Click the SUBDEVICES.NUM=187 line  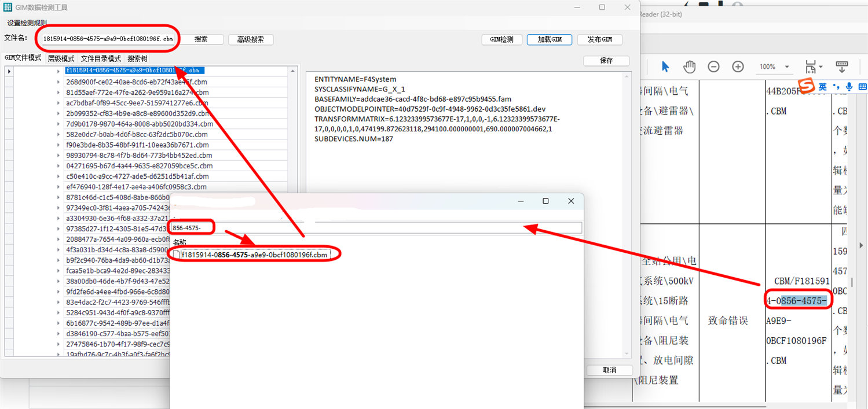click(x=354, y=139)
